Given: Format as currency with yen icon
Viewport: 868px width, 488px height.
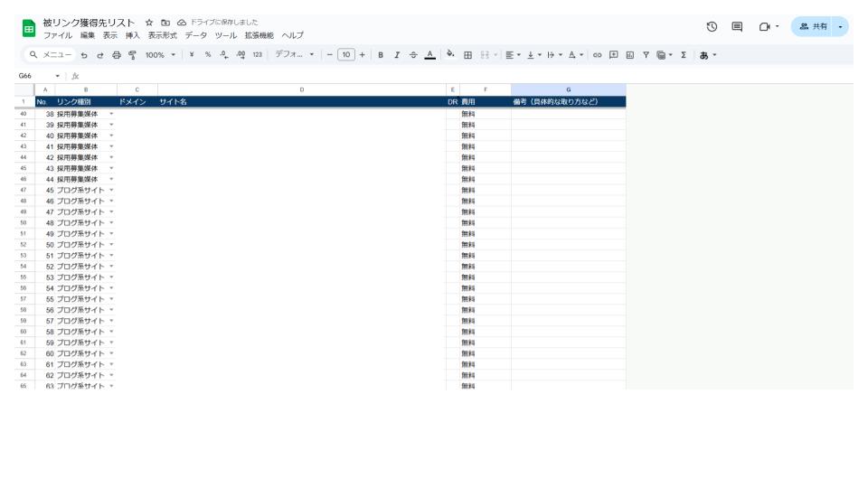Looking at the screenshot, I should pos(192,55).
